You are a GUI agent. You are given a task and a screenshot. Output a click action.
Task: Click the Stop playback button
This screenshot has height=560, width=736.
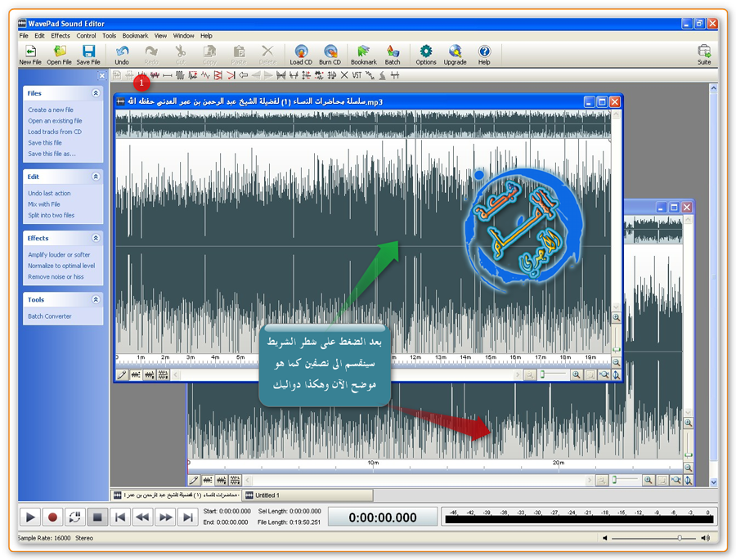pos(97,517)
